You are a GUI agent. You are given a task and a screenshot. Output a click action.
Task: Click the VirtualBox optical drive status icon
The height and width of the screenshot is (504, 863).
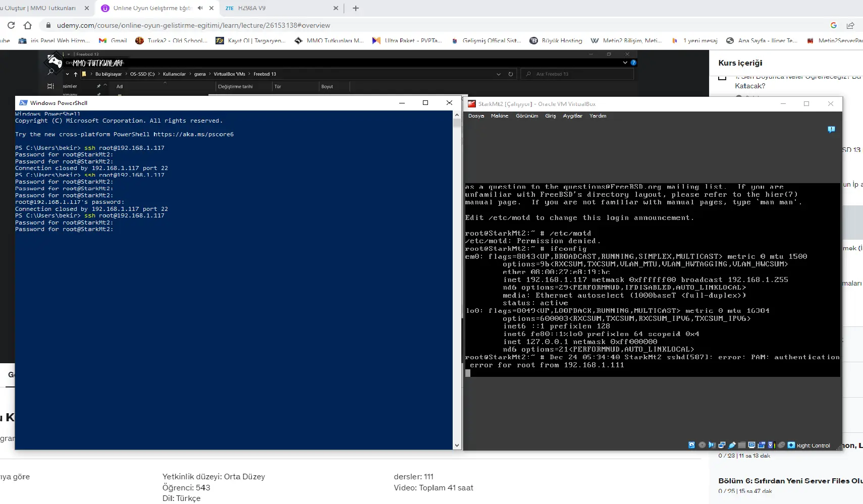pos(702,445)
